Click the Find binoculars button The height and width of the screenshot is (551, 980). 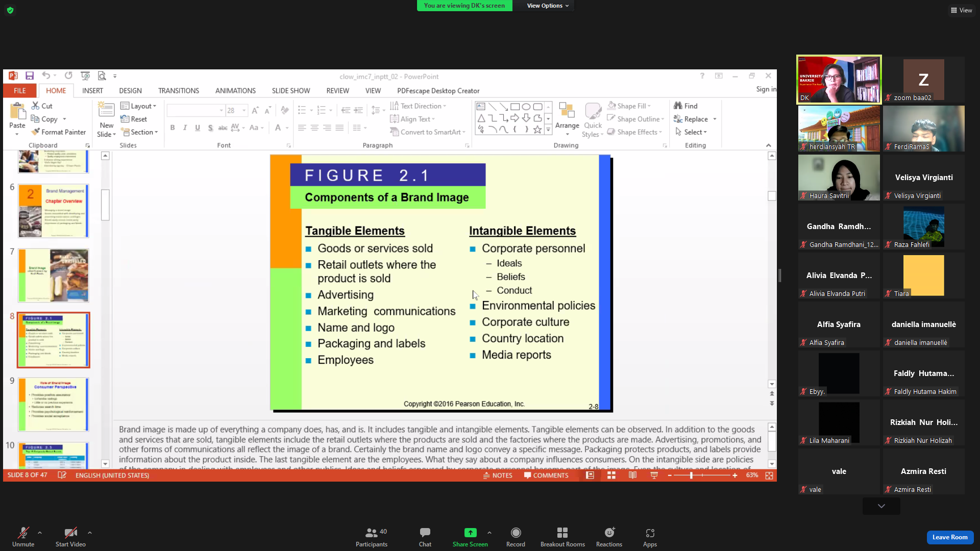pyautogui.click(x=685, y=106)
